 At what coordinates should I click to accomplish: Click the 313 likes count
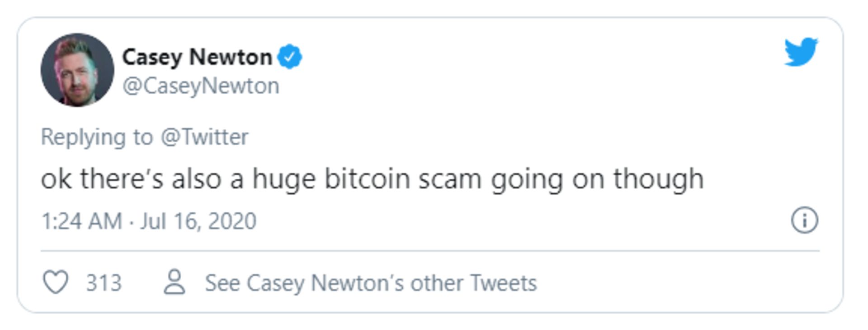104,283
